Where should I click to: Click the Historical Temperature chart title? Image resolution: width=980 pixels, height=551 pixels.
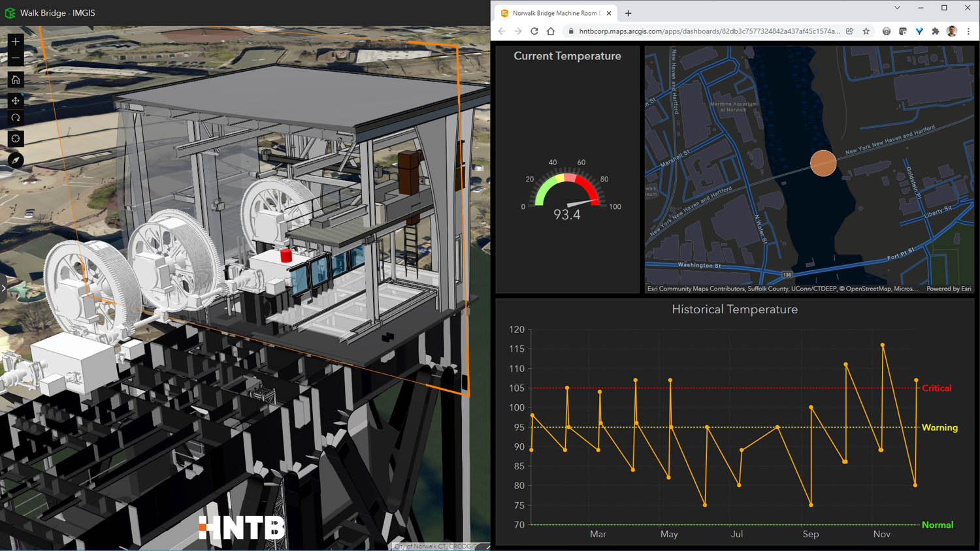pyautogui.click(x=735, y=309)
